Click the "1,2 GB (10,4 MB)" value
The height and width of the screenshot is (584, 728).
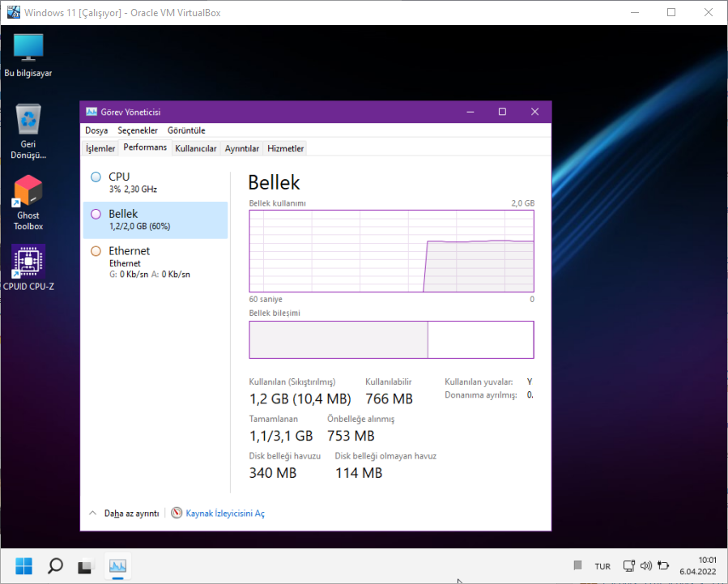[300, 399]
